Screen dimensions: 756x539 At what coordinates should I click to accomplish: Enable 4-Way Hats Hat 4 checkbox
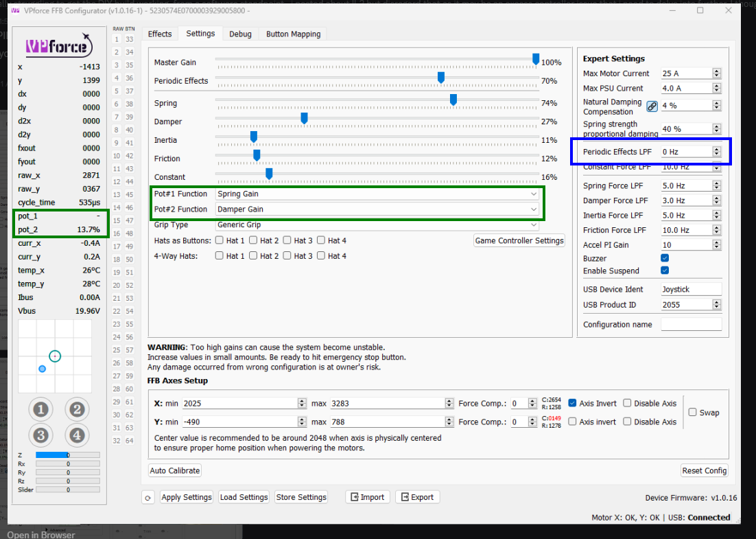(x=321, y=255)
